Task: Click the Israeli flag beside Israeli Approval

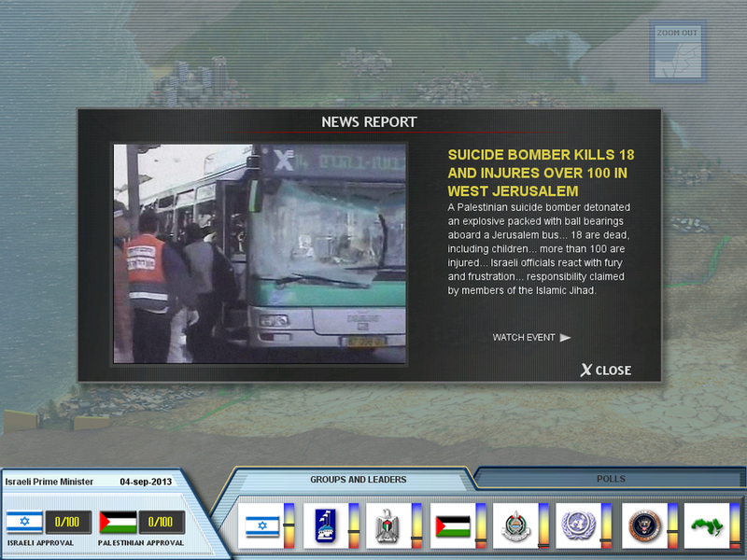Action: pos(24,522)
